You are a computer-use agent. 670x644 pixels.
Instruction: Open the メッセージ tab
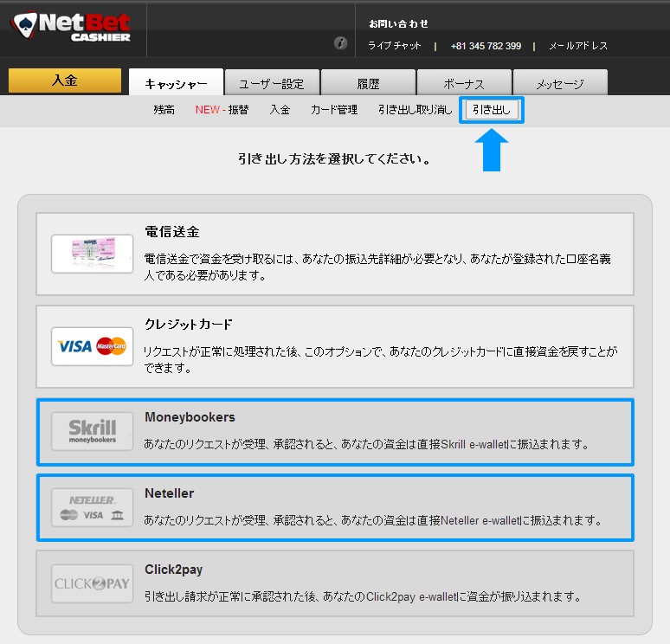coord(560,82)
